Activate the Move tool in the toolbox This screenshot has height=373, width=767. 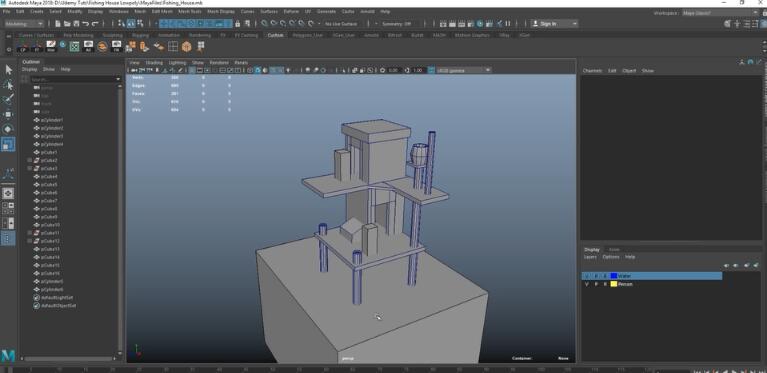coord(8,114)
